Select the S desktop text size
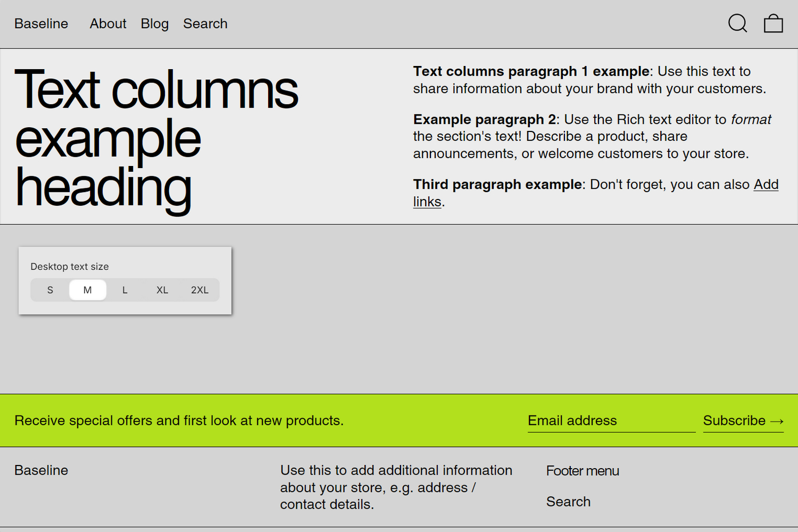Image resolution: width=798 pixels, height=532 pixels. 50,290
